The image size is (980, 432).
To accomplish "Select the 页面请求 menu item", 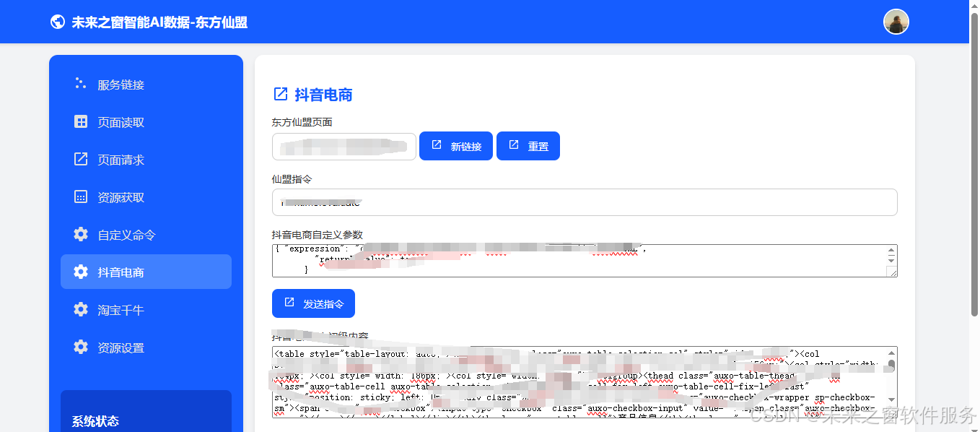I will click(x=146, y=160).
